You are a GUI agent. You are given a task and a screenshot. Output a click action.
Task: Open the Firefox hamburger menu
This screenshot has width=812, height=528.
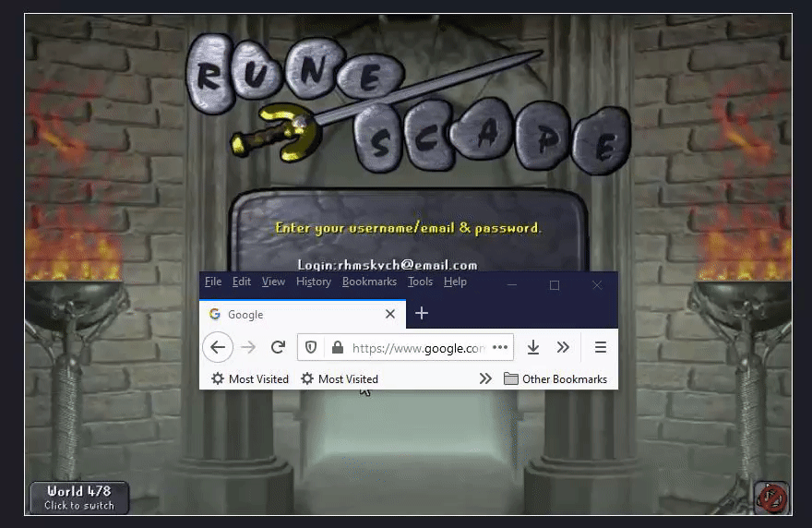pos(600,347)
